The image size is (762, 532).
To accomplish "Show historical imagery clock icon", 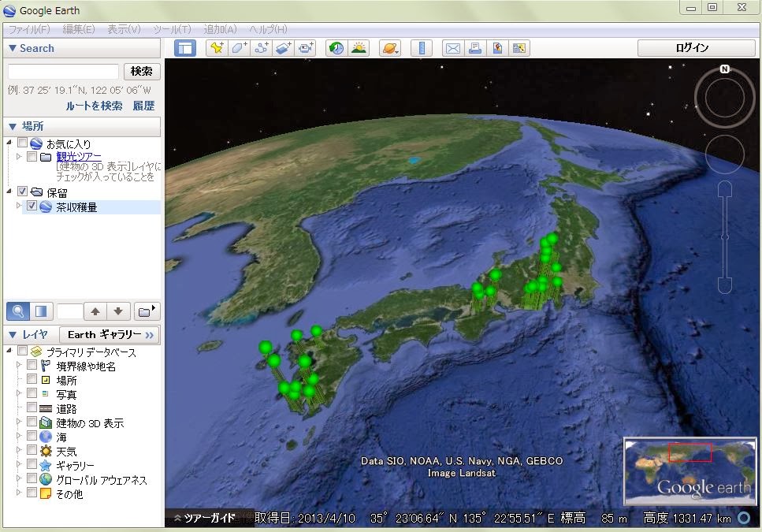I will pos(336,48).
